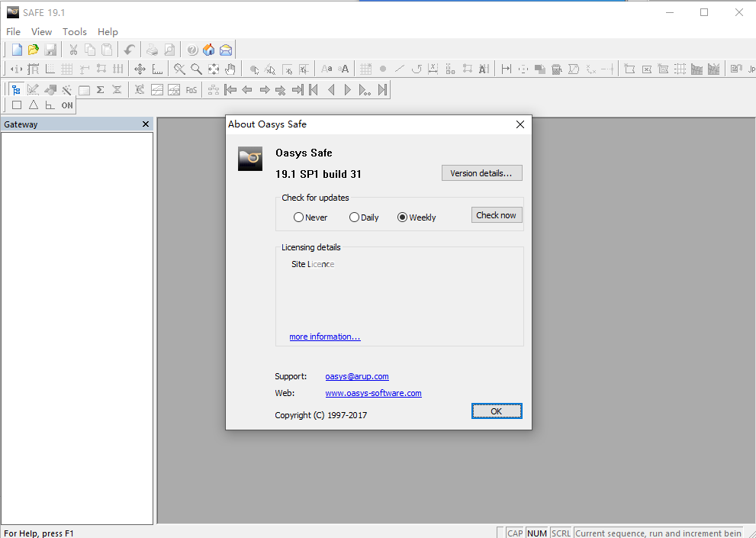Toggle the Gateway tree icon
Image resolution: width=756 pixels, height=538 pixels.
pyautogui.click(x=16, y=90)
